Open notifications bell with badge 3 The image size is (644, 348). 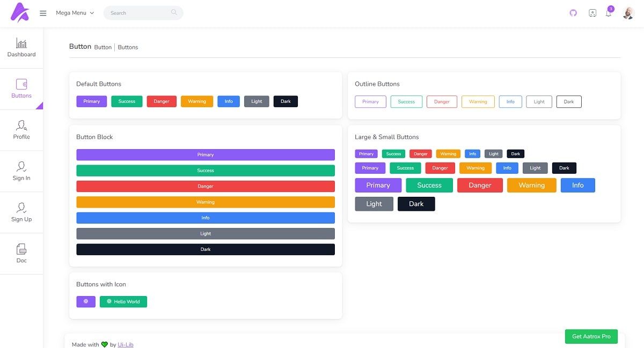[x=609, y=13]
